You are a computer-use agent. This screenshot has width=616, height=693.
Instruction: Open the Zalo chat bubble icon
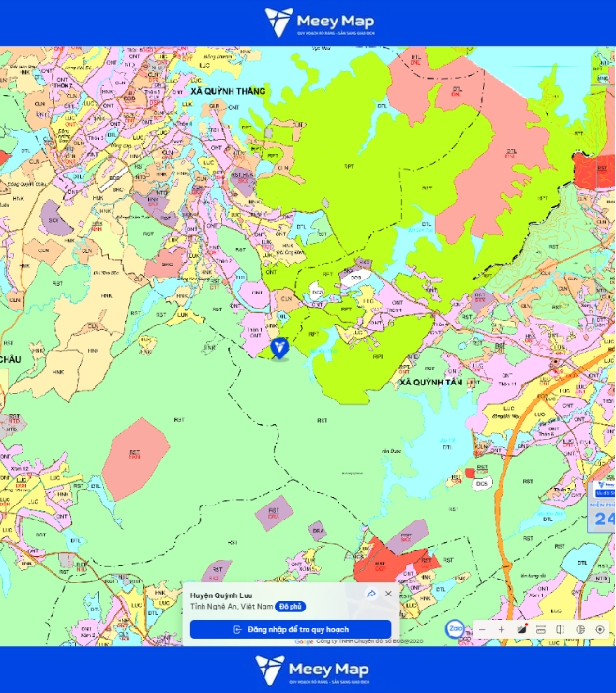click(455, 628)
